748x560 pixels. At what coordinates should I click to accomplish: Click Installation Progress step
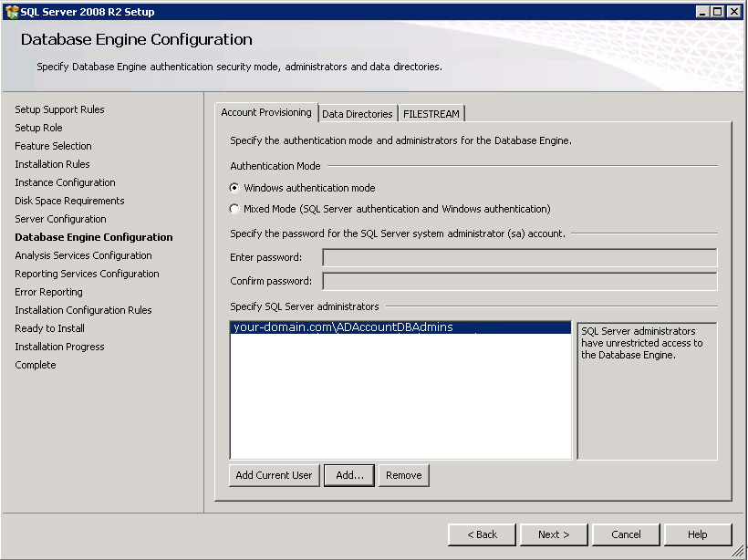[x=59, y=347]
